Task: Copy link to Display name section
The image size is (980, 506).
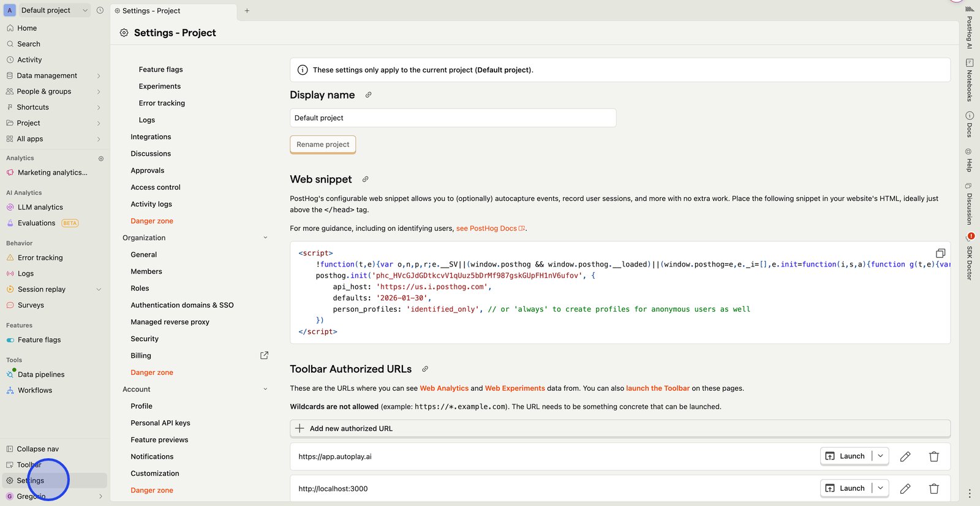Action: [368, 95]
